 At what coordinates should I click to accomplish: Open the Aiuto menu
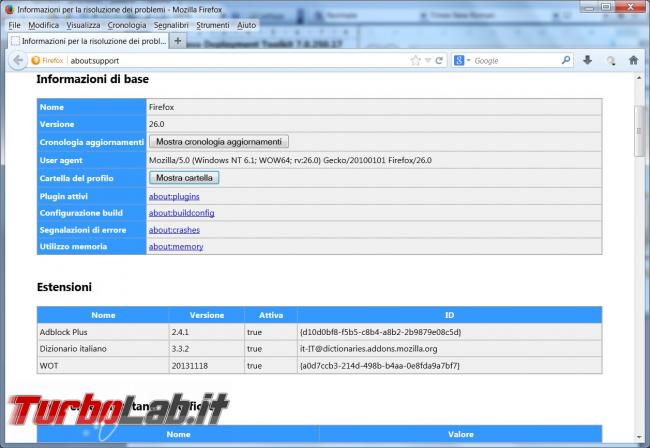[x=246, y=25]
